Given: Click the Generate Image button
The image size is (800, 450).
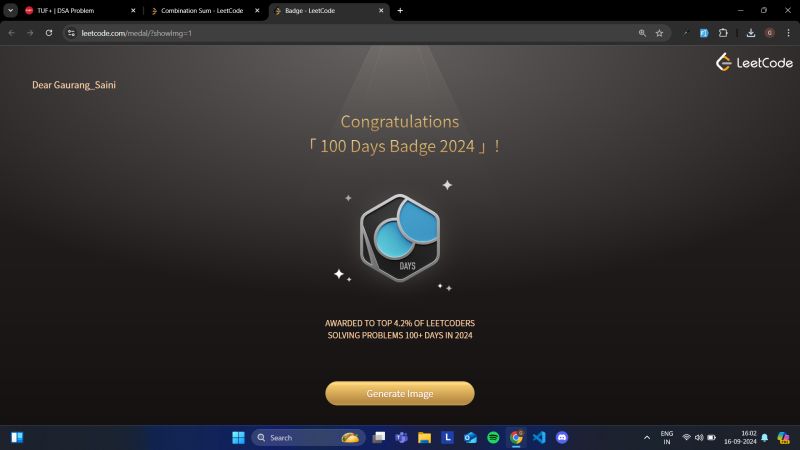Looking at the screenshot, I should click(x=399, y=393).
